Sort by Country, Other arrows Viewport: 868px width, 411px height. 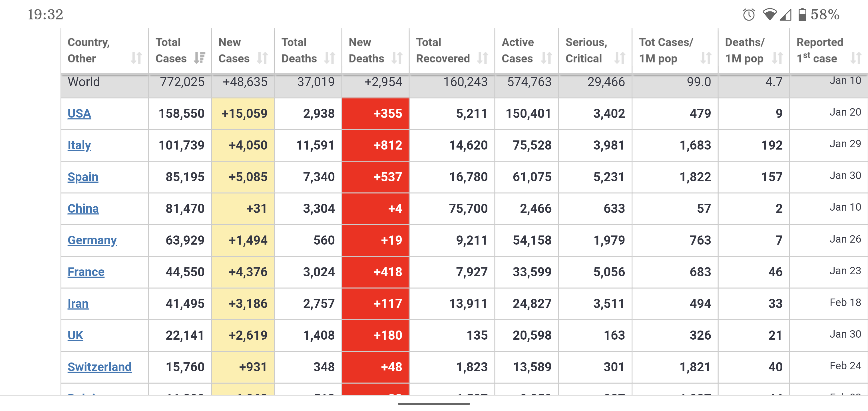(x=136, y=58)
